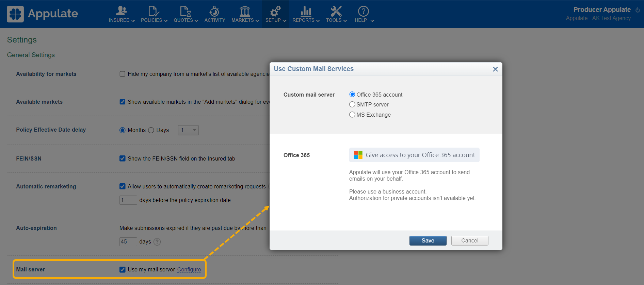The image size is (644, 285).
Task: Click the Policies document icon
Action: tap(153, 11)
